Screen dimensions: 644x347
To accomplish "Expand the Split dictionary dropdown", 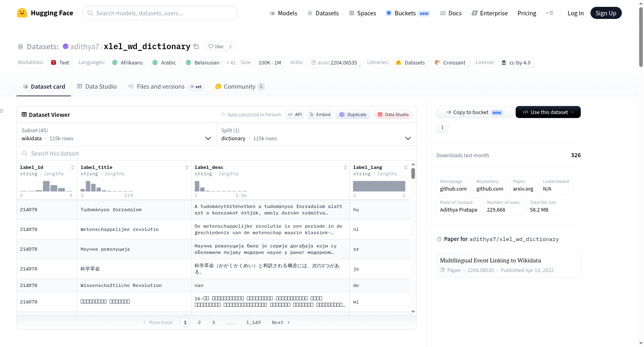I will [316, 134].
